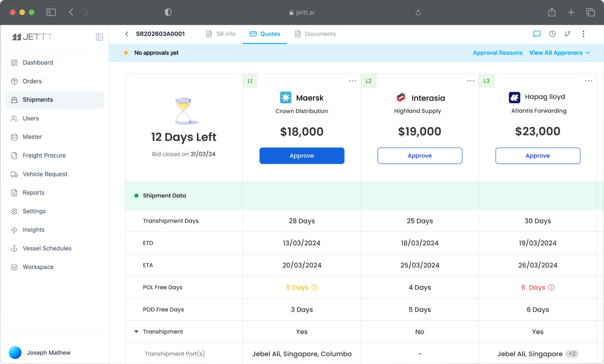This screenshot has height=364, width=604.
Task: Open the version branch icon
Action: click(x=567, y=34)
